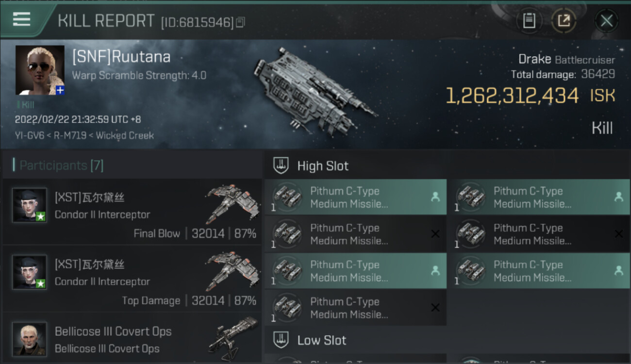Click the share export icon in the top bar
Screen dimensions: 631x364
pos(564,20)
